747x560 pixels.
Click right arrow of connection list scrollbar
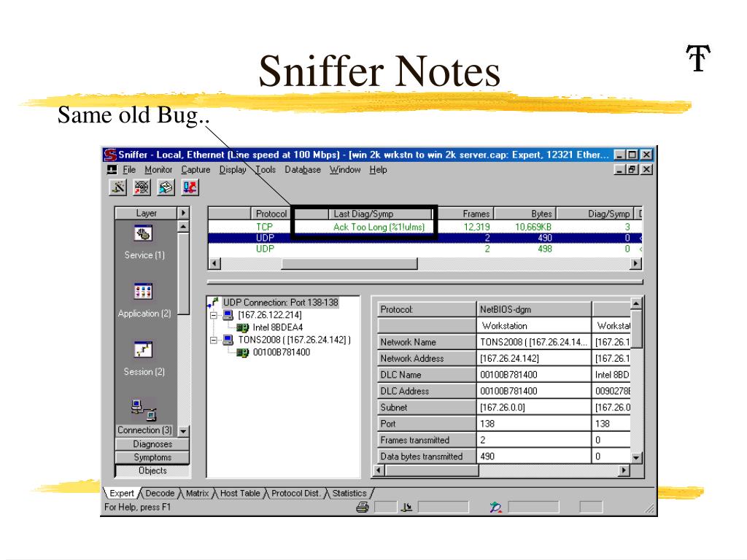coord(635,263)
